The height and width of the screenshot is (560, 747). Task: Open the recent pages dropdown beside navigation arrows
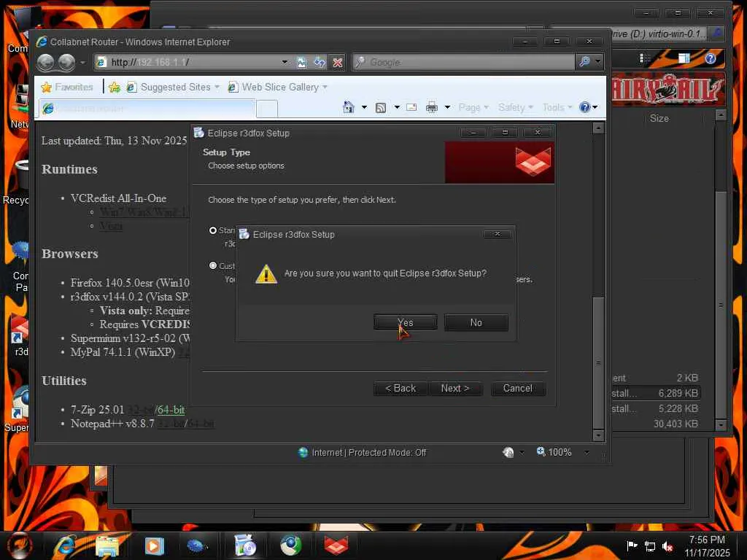coord(82,63)
